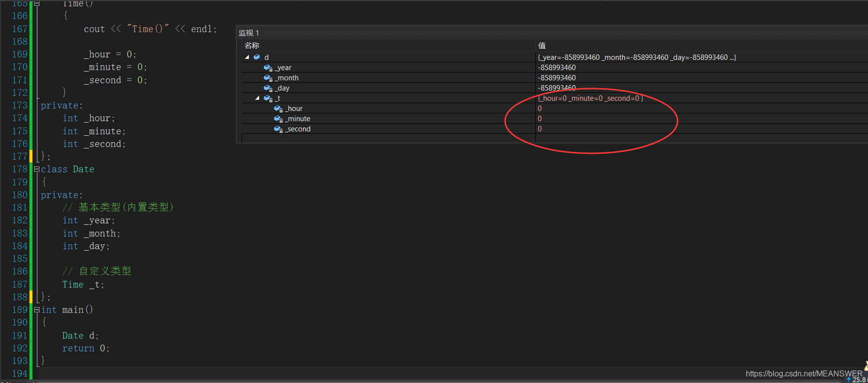Screen dimensions: 868x383
Task: Click the '_second = 0;' assignment line
Action: [115, 80]
